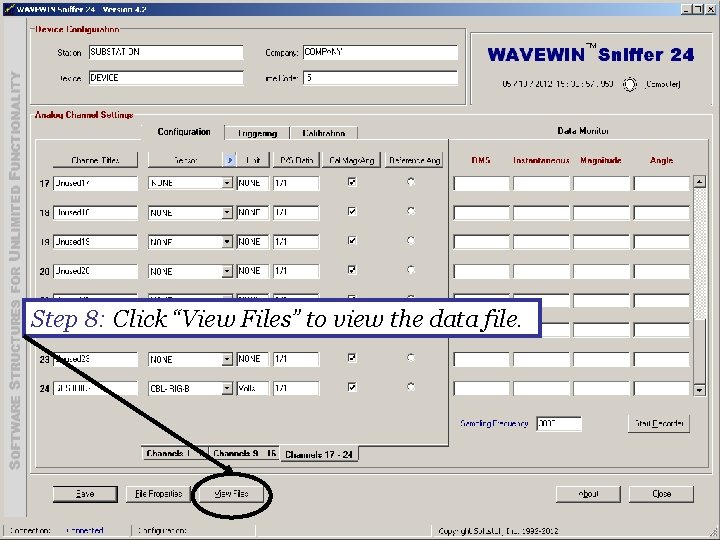Switch to the Triggering tab
720x540 pixels.
257,133
